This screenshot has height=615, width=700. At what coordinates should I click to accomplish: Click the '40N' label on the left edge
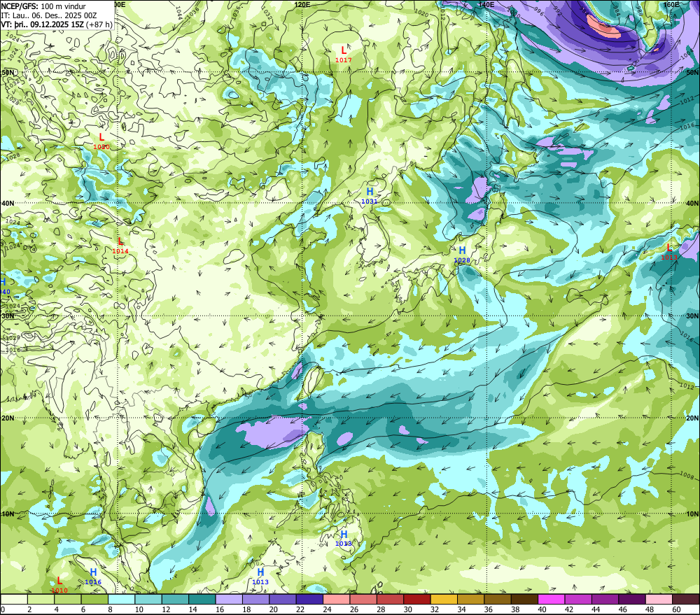[x=8, y=203]
